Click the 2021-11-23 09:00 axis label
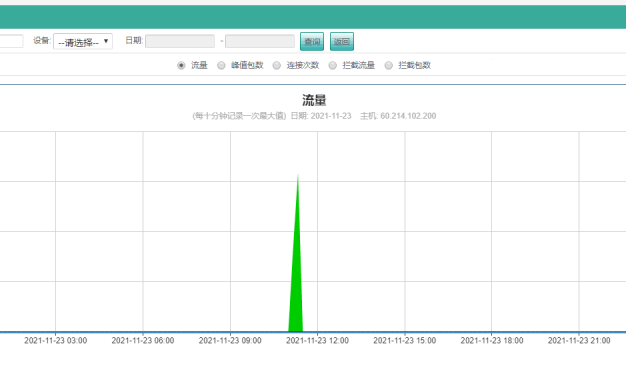 pyautogui.click(x=230, y=340)
